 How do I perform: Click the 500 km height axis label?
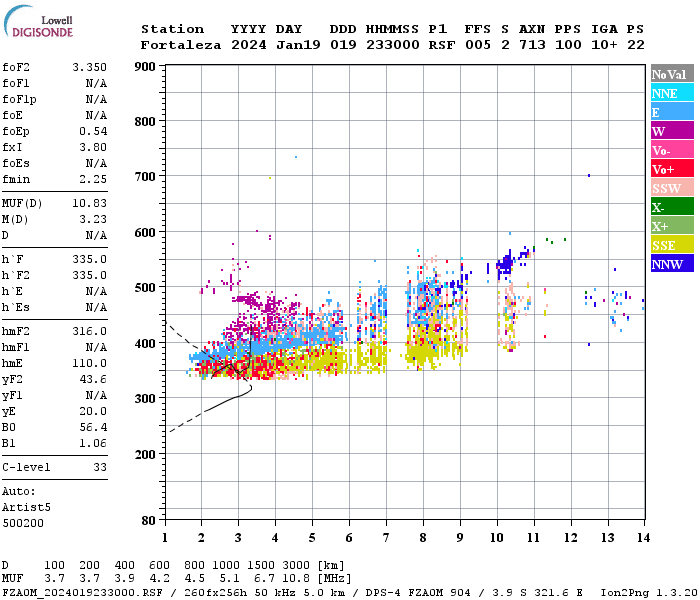(145, 288)
